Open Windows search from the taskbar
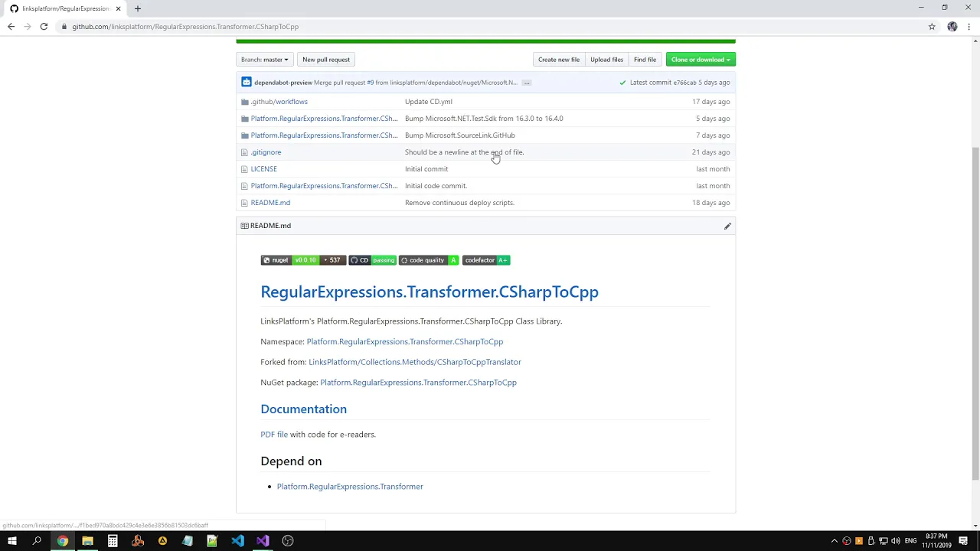The height and width of the screenshot is (551, 980). (37, 541)
